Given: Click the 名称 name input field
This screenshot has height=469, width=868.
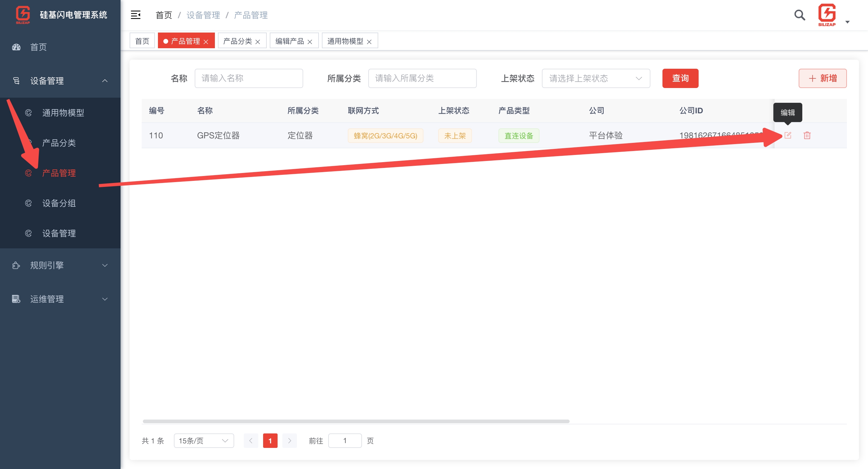Looking at the screenshot, I should point(249,78).
